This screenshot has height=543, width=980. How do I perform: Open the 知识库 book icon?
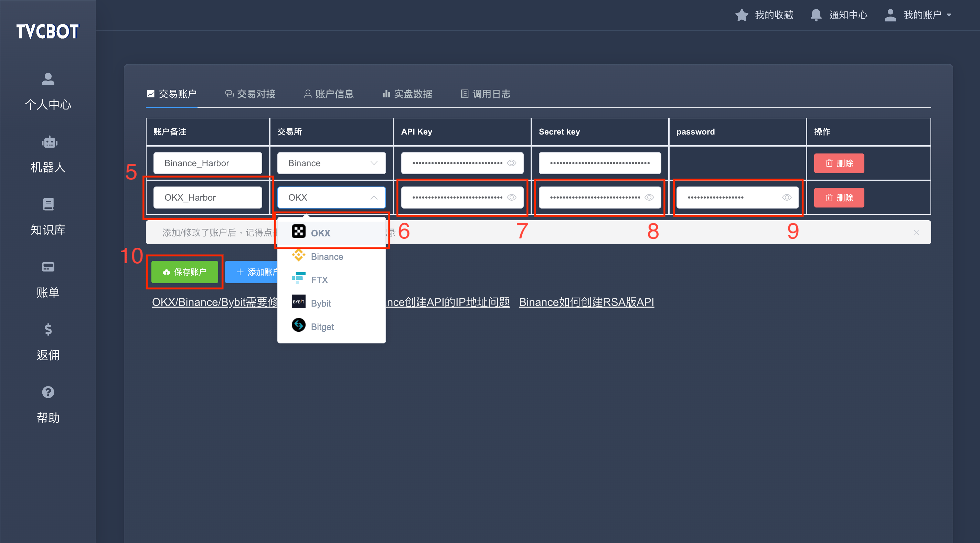48,204
